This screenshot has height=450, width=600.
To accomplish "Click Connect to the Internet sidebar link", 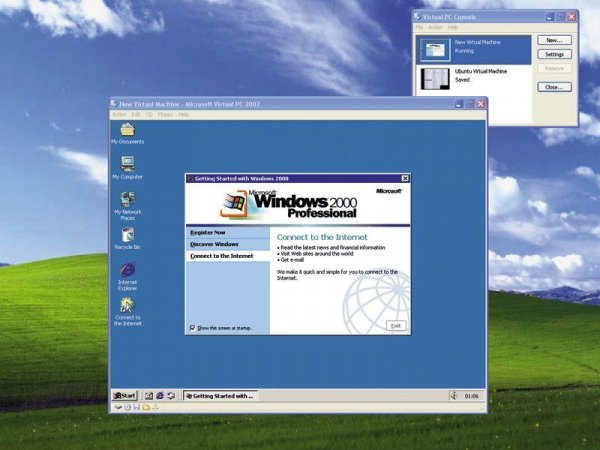I will pyautogui.click(x=222, y=256).
